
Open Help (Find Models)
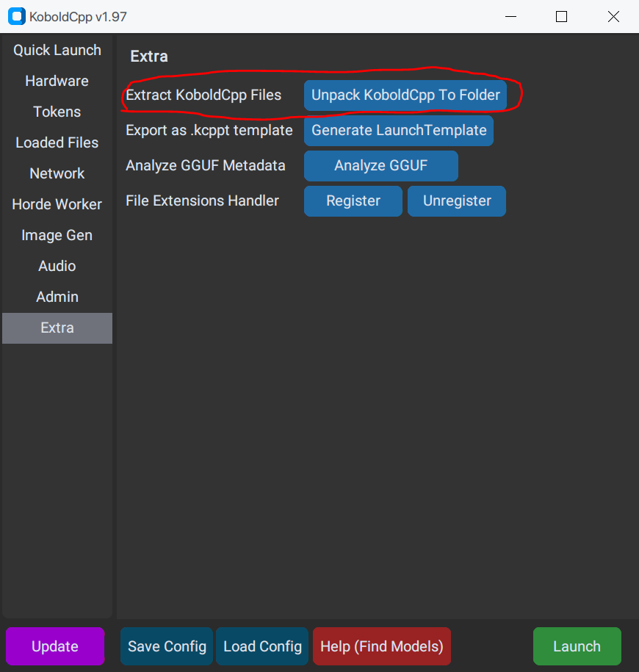click(382, 646)
